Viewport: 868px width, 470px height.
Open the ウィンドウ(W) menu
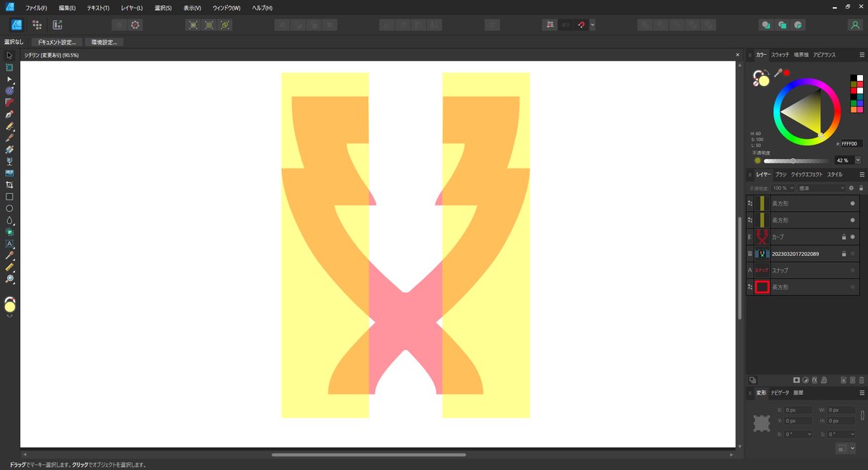tap(226, 7)
